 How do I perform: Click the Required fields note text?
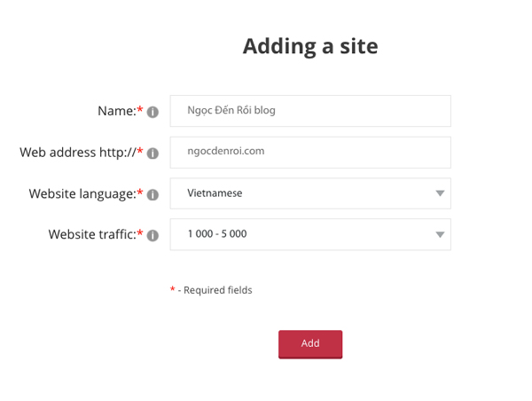(215, 290)
